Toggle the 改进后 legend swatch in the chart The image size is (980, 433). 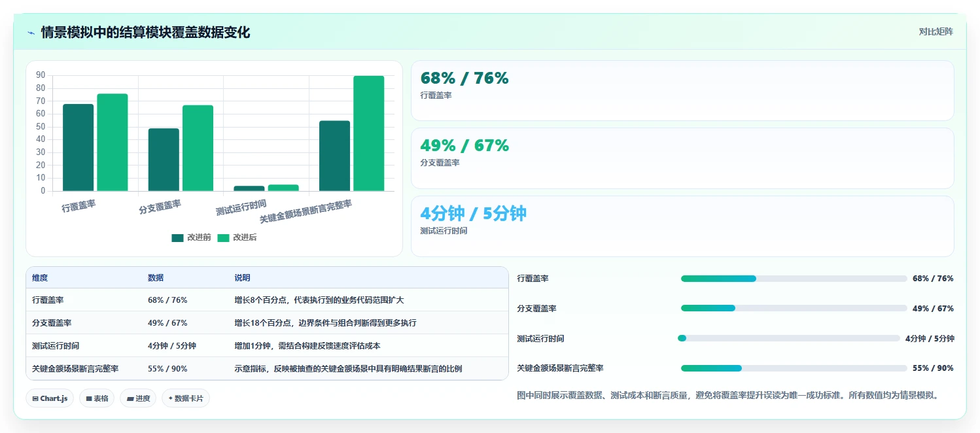coord(224,238)
